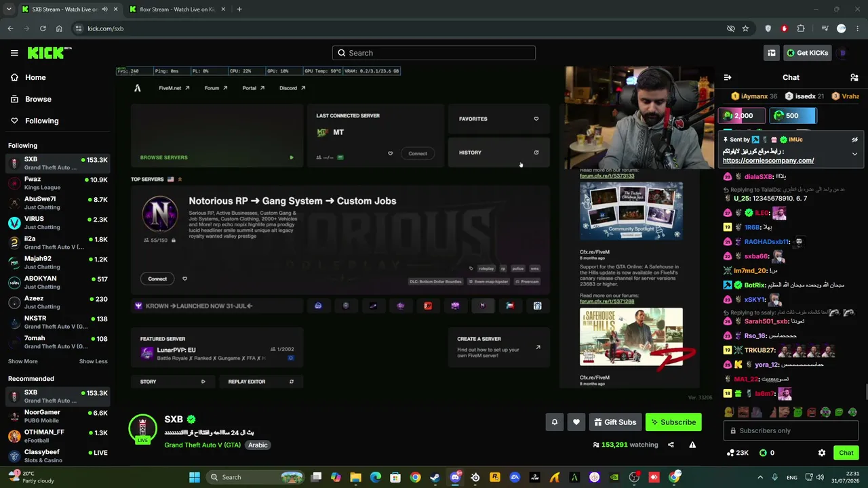Image resolution: width=868 pixels, height=488 pixels.
Task: Click the Kick search box
Action: tap(434, 53)
